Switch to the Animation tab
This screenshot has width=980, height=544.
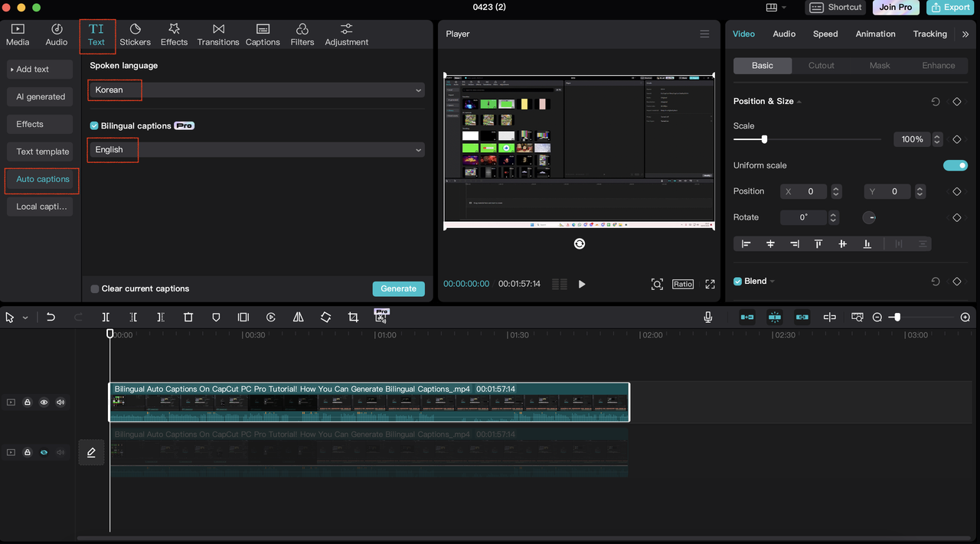875,34
